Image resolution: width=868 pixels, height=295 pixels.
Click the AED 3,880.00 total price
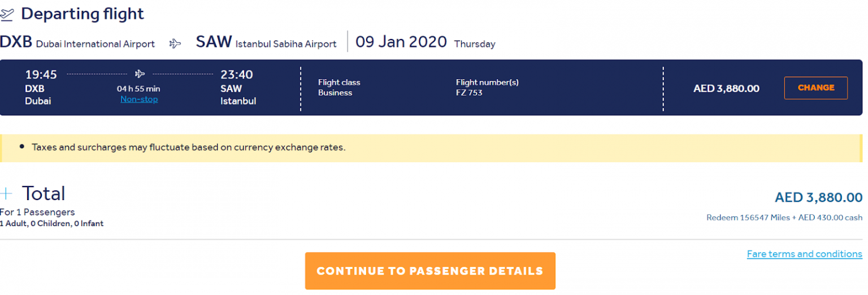tap(819, 197)
